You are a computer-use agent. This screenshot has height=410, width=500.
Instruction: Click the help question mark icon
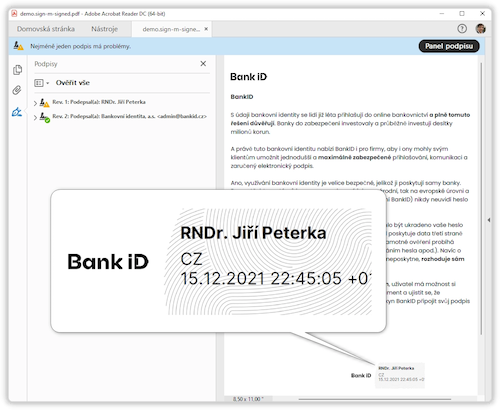click(x=462, y=29)
